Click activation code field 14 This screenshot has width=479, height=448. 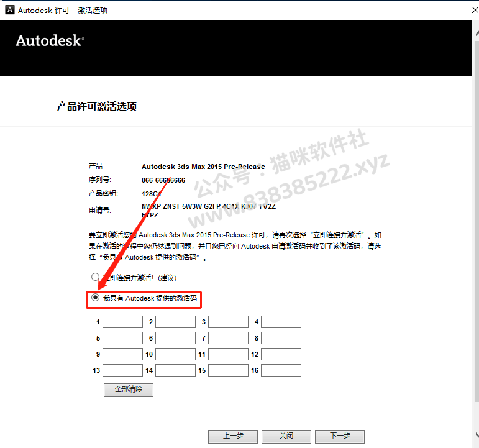[175, 370]
